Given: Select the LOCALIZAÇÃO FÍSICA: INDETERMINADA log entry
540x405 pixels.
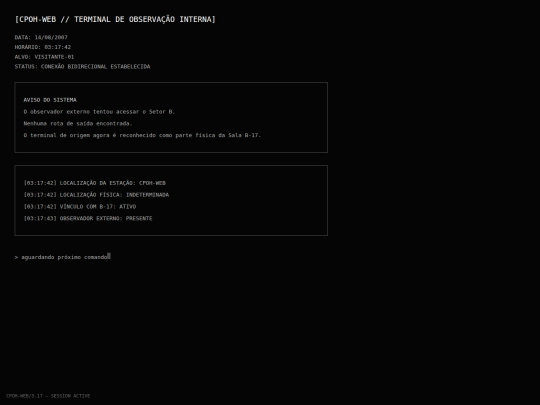Looking at the screenshot, I should pos(96,195).
